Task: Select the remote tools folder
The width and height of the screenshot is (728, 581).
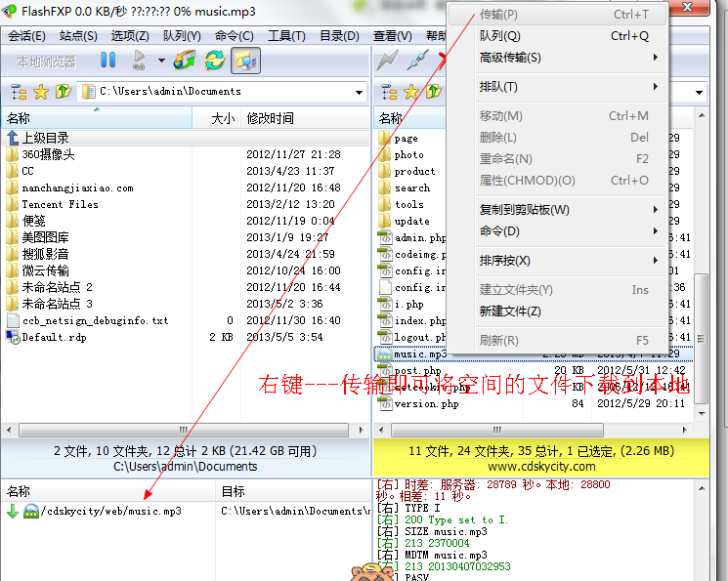Action: 402,205
